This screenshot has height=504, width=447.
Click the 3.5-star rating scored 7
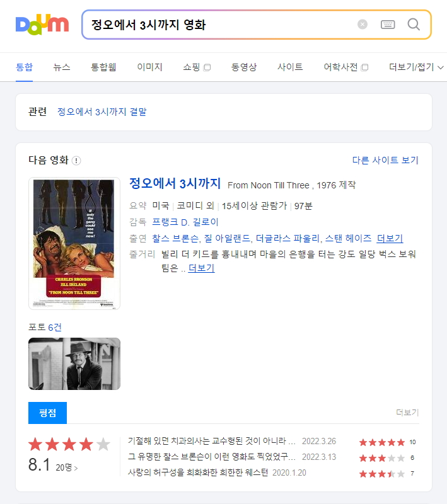click(x=382, y=474)
